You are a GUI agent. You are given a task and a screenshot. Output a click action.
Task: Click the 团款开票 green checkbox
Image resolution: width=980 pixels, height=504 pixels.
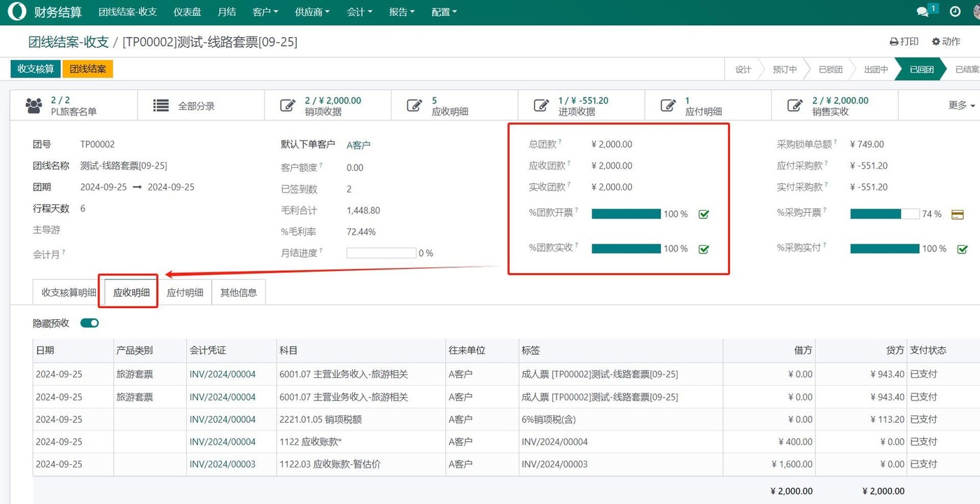(x=703, y=214)
